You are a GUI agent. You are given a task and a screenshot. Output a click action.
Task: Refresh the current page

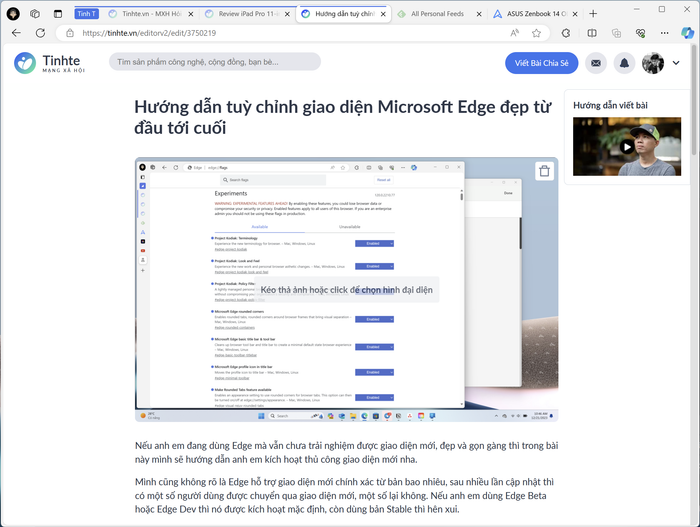(40, 33)
